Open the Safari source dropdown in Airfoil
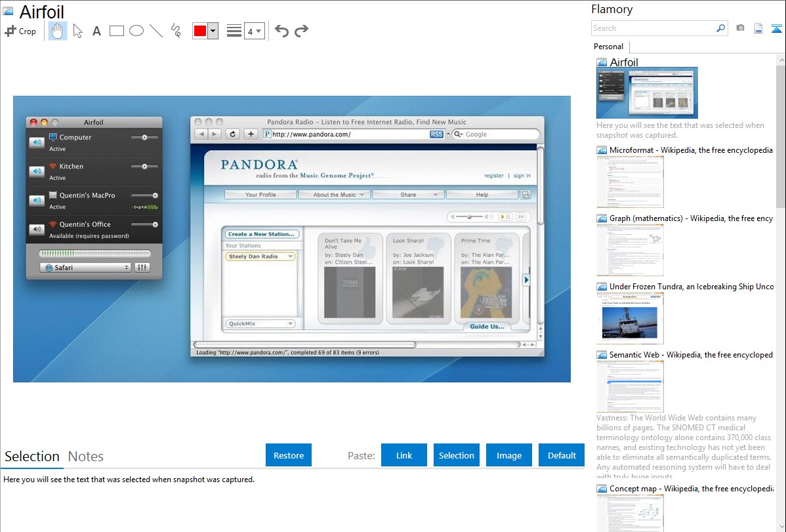 point(86,268)
